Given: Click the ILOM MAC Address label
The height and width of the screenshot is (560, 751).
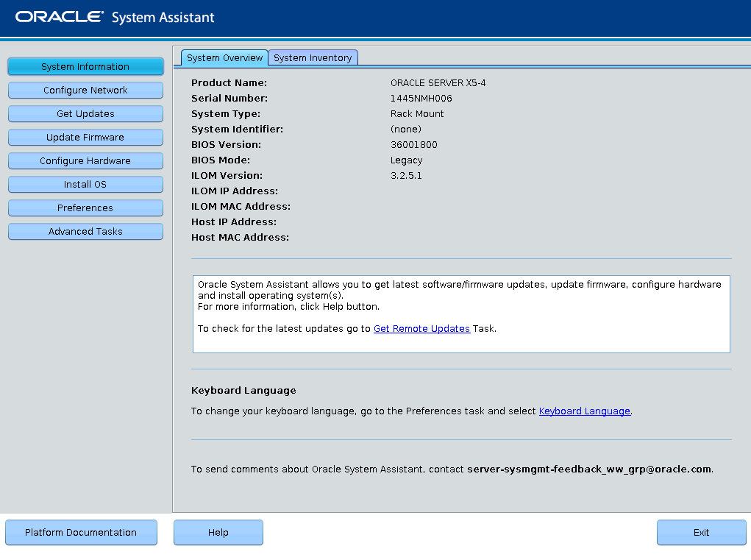Looking at the screenshot, I should pyautogui.click(x=241, y=206).
